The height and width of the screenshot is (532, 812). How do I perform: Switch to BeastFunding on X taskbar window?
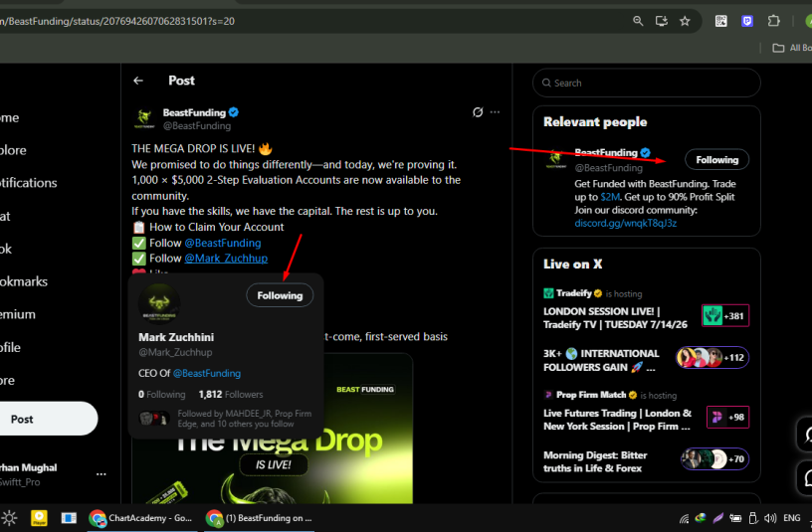pyautogui.click(x=259, y=518)
